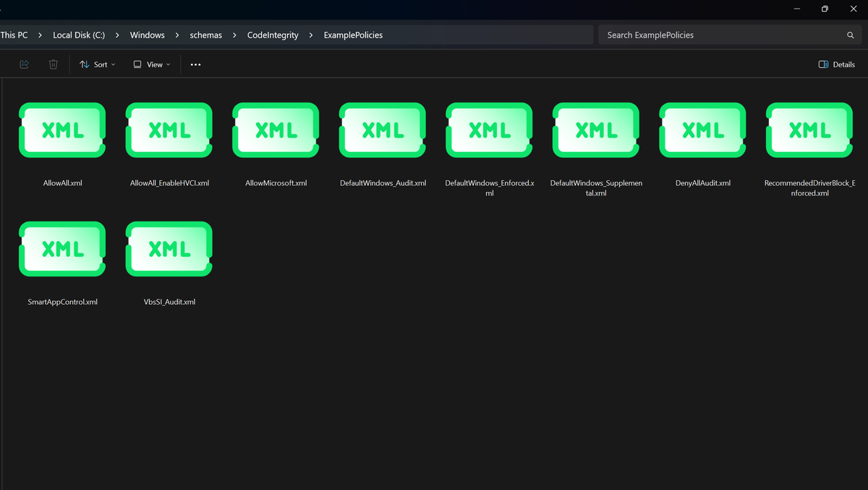Select the AllowAll.xml file icon
The image size is (868, 490).
62,130
